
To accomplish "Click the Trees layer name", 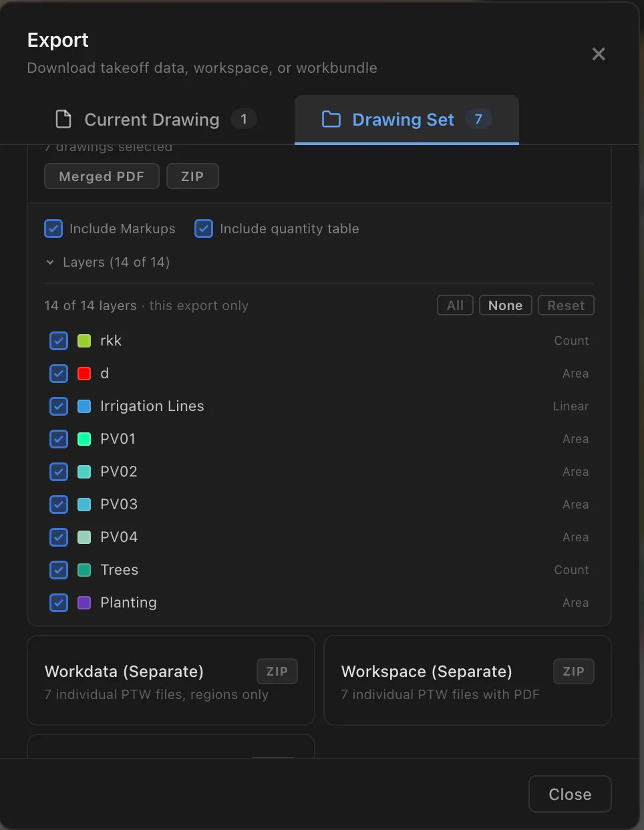I will (x=120, y=570).
